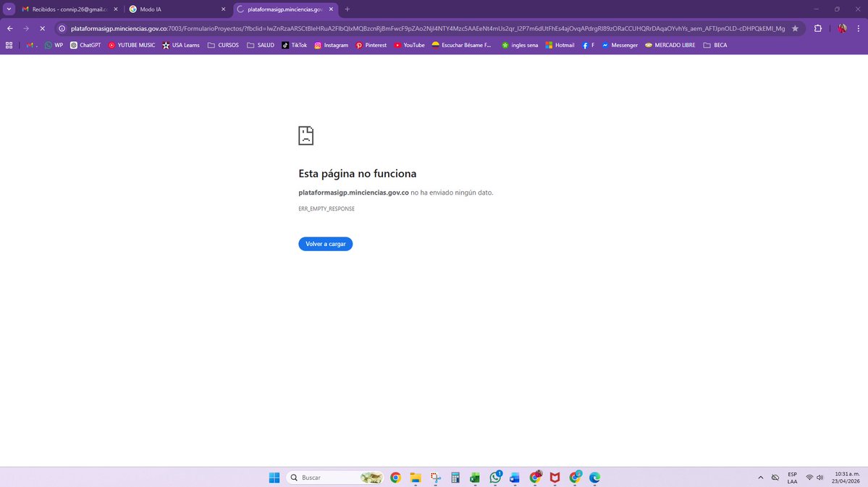The height and width of the screenshot is (487, 868).
Task: Bookmark this page with the star icon
Action: (x=795, y=28)
